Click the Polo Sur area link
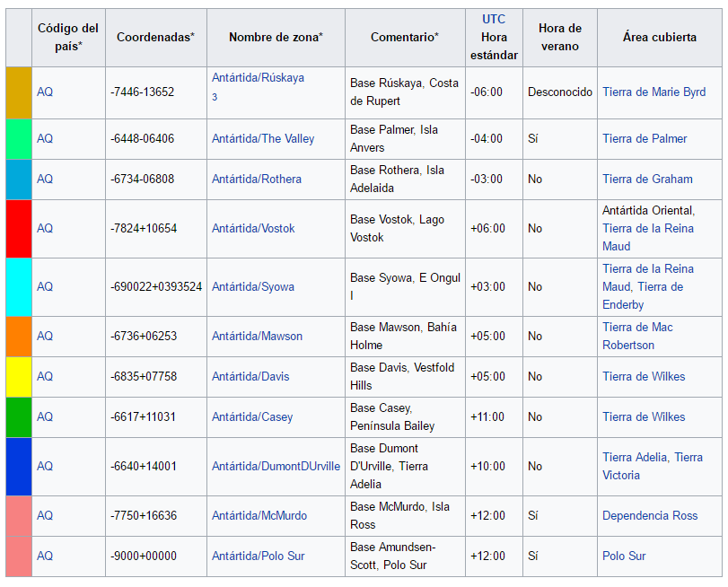The width and height of the screenshot is (728, 587). [624, 556]
